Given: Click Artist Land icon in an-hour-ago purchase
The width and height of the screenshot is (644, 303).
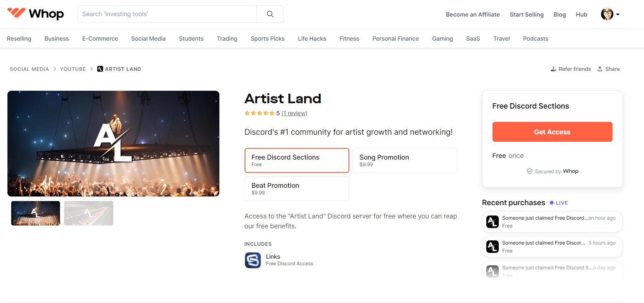Looking at the screenshot, I should tap(493, 222).
